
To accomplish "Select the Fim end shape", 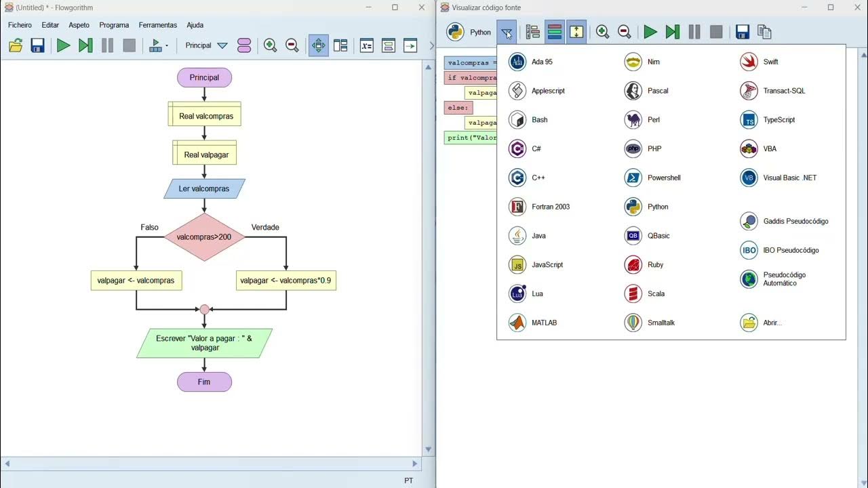I will pos(204,382).
